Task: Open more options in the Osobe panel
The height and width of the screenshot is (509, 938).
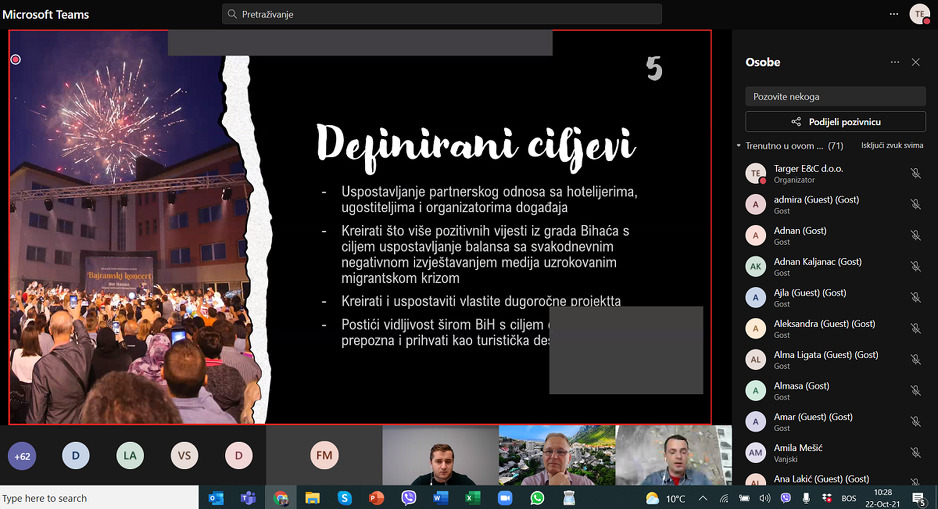Action: pyautogui.click(x=895, y=62)
